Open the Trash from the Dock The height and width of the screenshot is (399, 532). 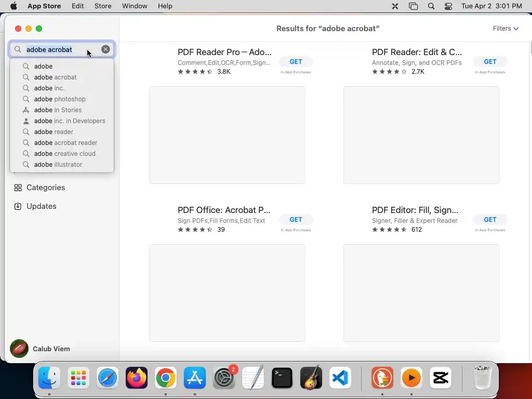[482, 378]
